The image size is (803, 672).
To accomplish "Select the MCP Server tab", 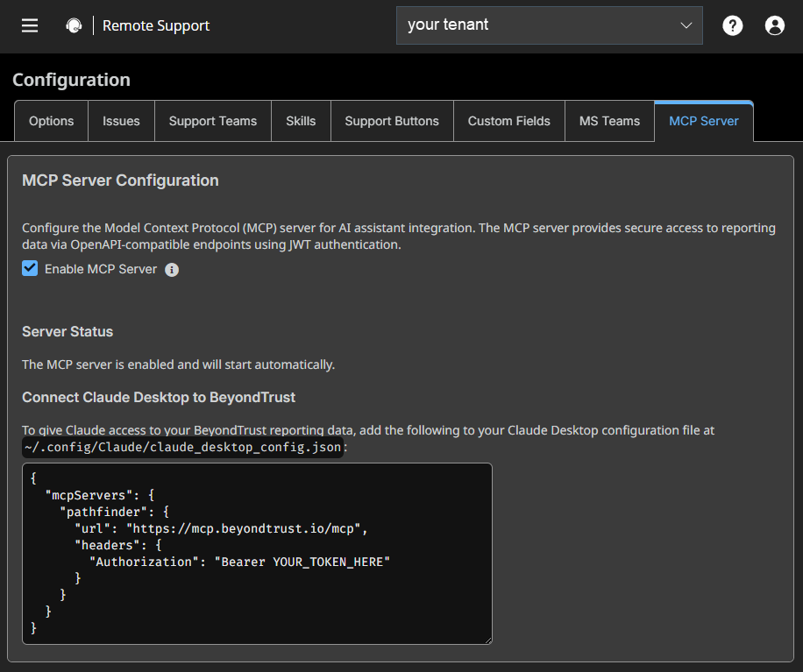I will [x=704, y=121].
